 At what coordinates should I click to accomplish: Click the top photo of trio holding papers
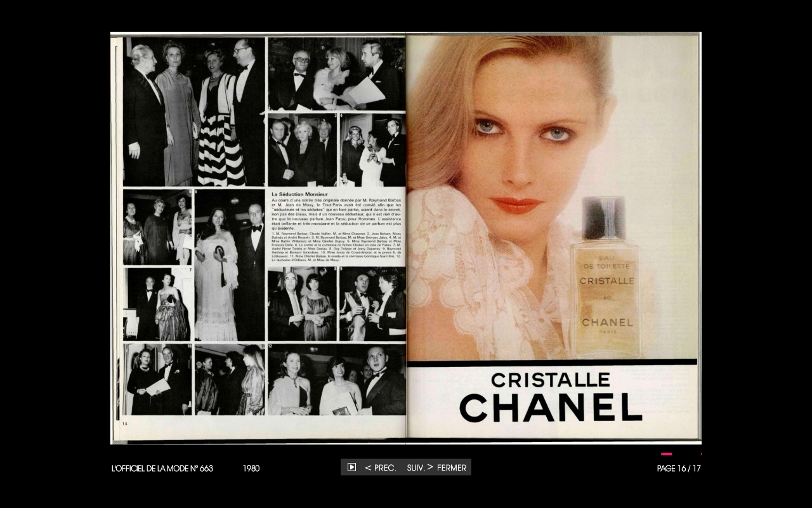[336, 73]
